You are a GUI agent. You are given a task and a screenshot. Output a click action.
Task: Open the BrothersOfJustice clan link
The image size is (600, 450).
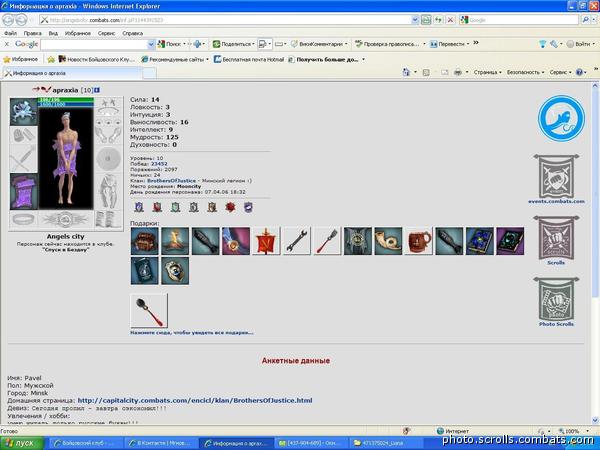coord(171,181)
